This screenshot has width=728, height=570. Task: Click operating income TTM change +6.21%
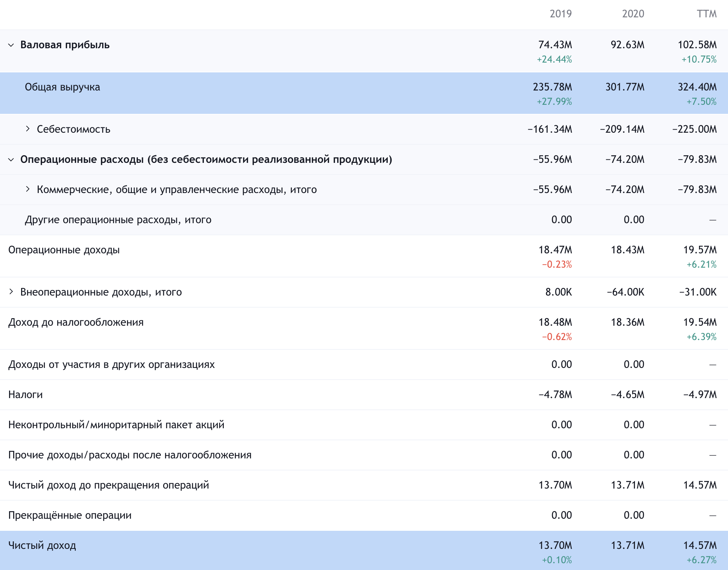702,265
